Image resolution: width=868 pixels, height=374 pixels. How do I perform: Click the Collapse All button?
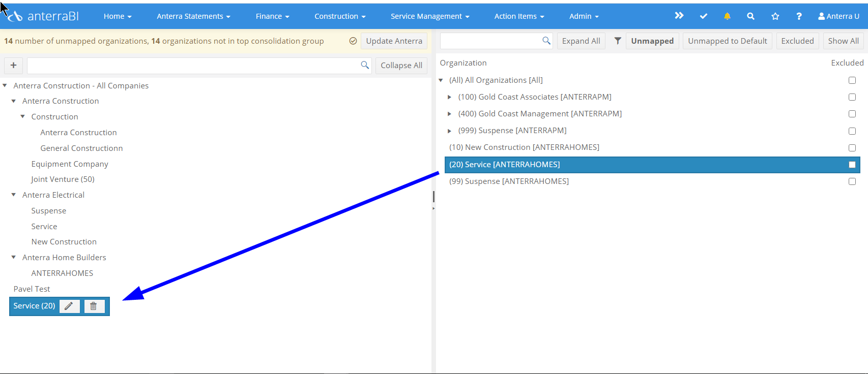click(x=401, y=65)
